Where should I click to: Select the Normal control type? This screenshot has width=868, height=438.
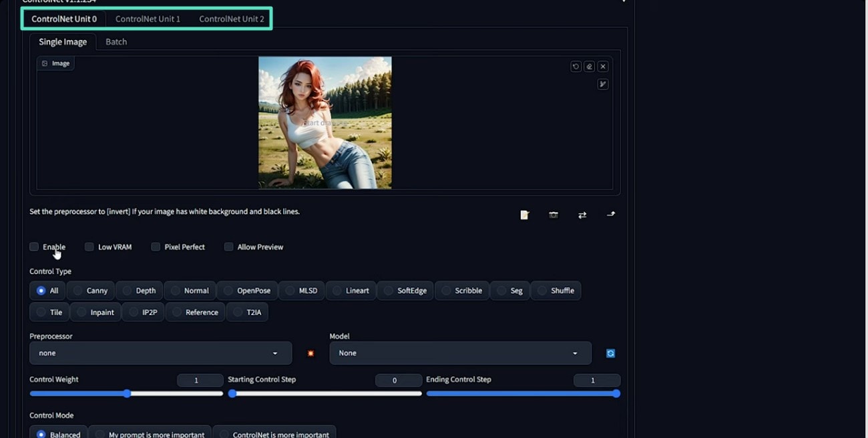(190, 290)
